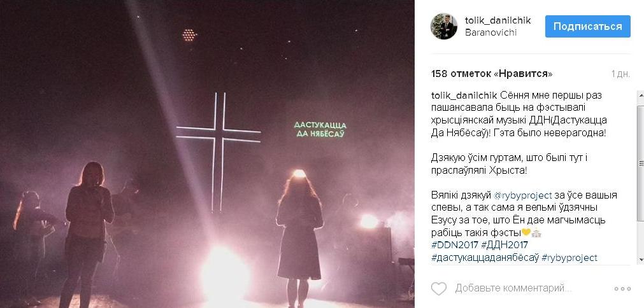The width and height of the screenshot is (644, 308).
Task: Open the #дастукаццаданябёсаў hashtag
Action: tap(485, 258)
